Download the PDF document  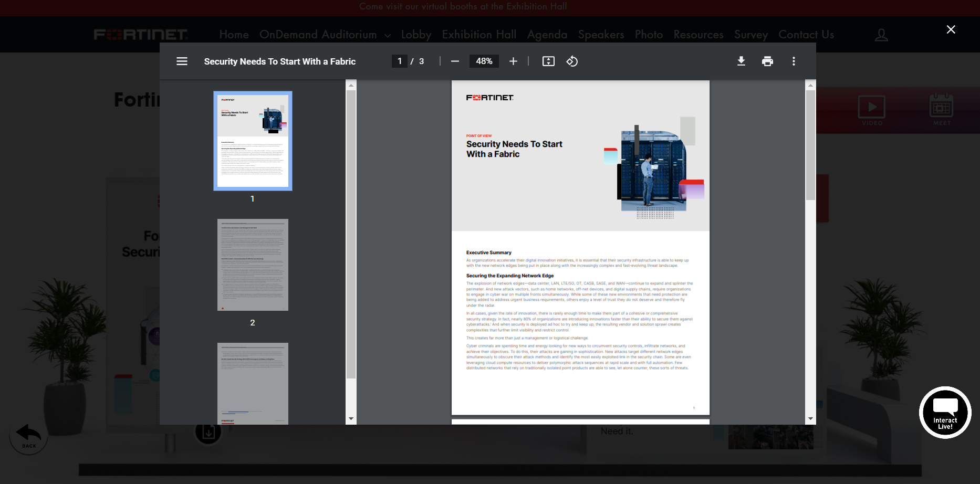(x=741, y=61)
